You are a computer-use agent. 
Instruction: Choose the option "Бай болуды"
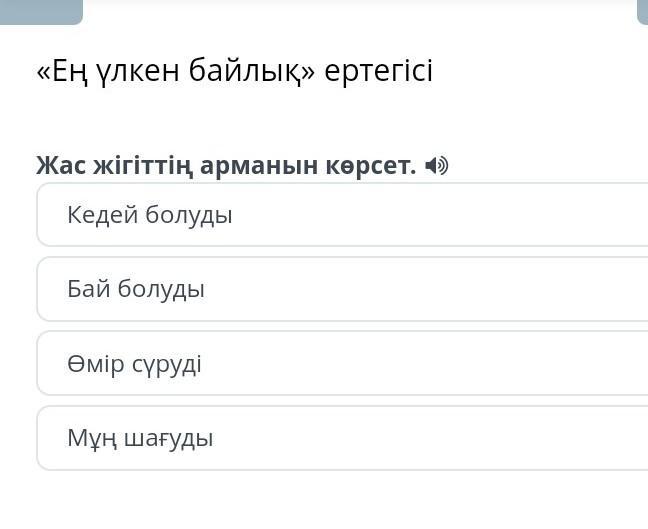(340, 290)
